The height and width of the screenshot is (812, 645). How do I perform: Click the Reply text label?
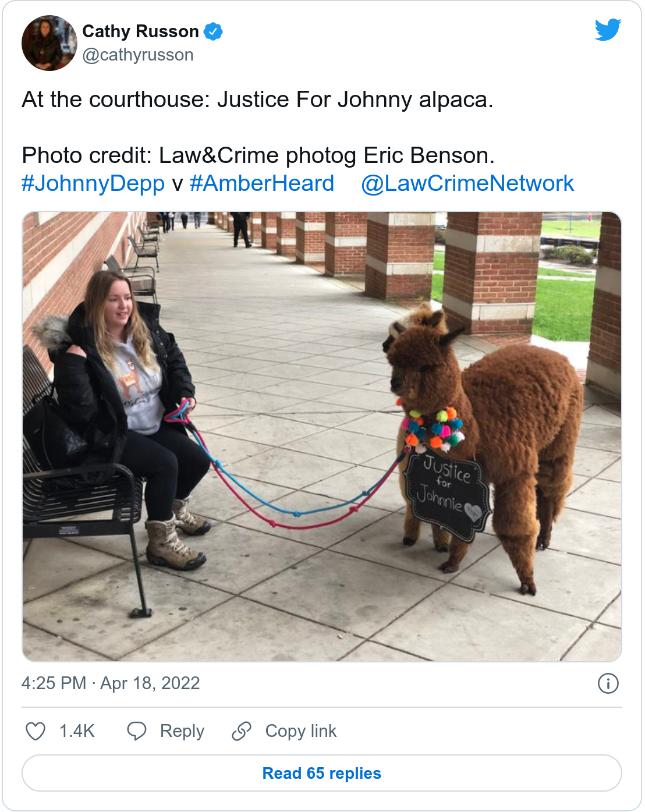coord(182,731)
